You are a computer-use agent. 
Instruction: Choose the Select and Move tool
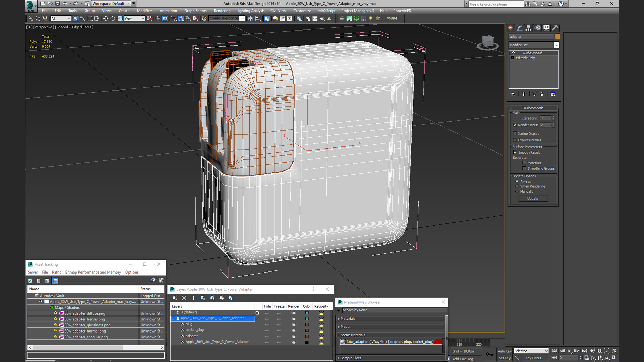(106, 19)
